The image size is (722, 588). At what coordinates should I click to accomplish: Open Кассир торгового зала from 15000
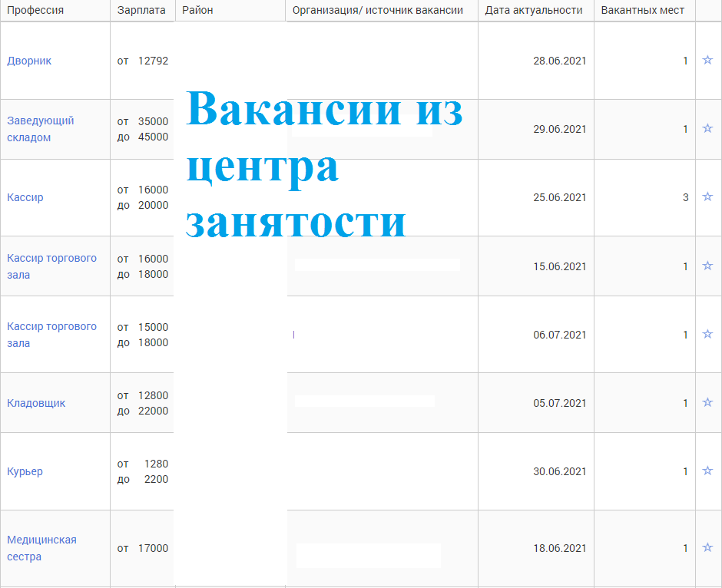51,335
